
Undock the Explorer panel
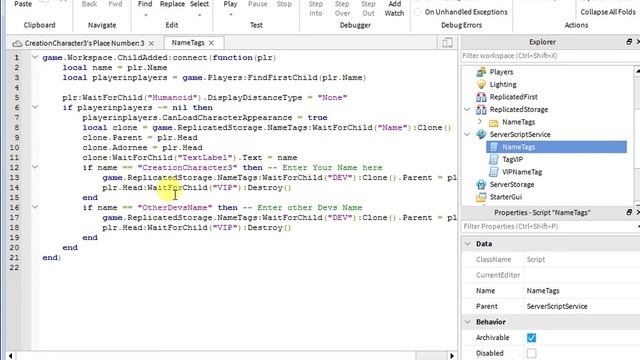pos(629,42)
